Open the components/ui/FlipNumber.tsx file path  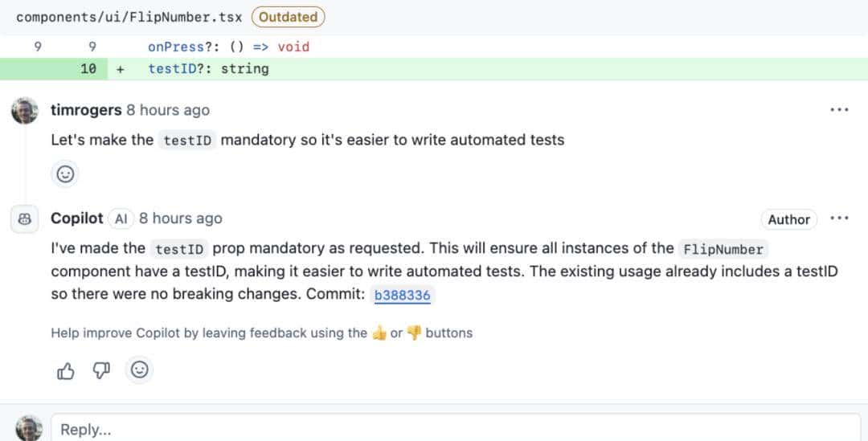[x=130, y=17]
